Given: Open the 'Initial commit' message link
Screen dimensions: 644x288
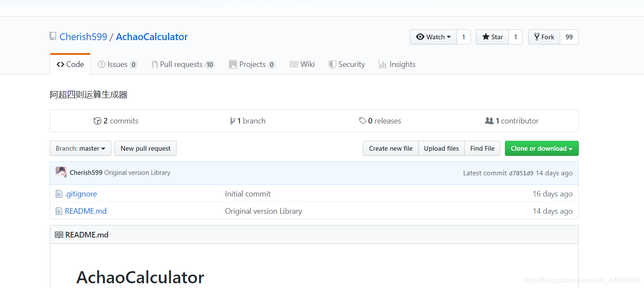Looking at the screenshot, I should tap(248, 194).
